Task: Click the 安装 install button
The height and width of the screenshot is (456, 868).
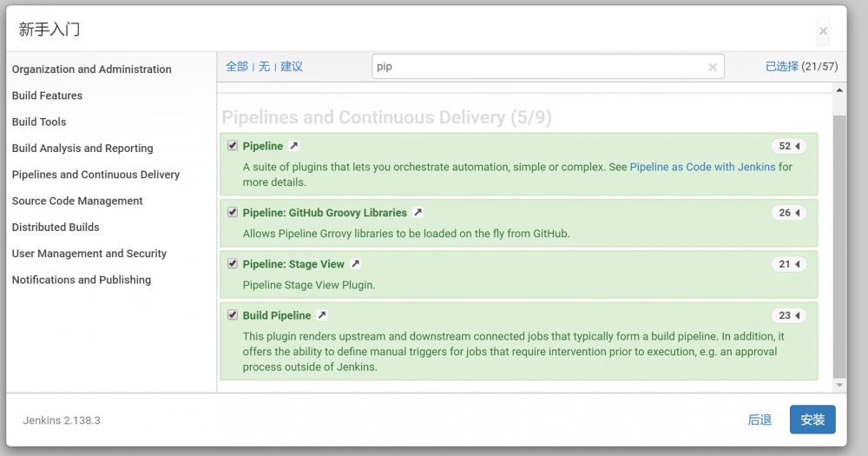Action: tap(812, 420)
